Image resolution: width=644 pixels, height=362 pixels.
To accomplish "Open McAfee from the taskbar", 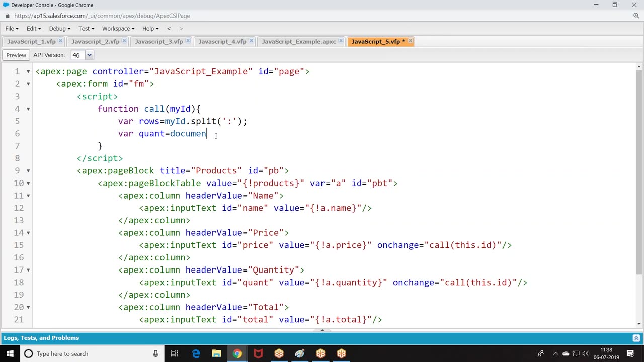I will [x=258, y=353].
